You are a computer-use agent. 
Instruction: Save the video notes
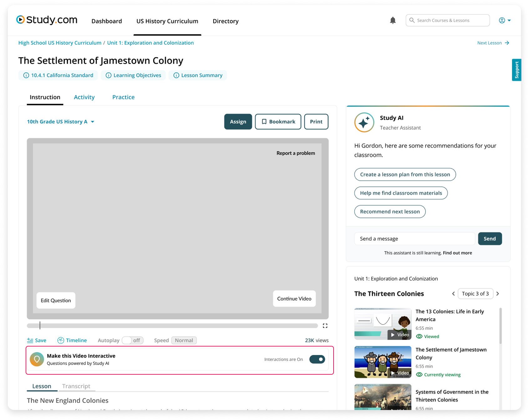coord(37,341)
